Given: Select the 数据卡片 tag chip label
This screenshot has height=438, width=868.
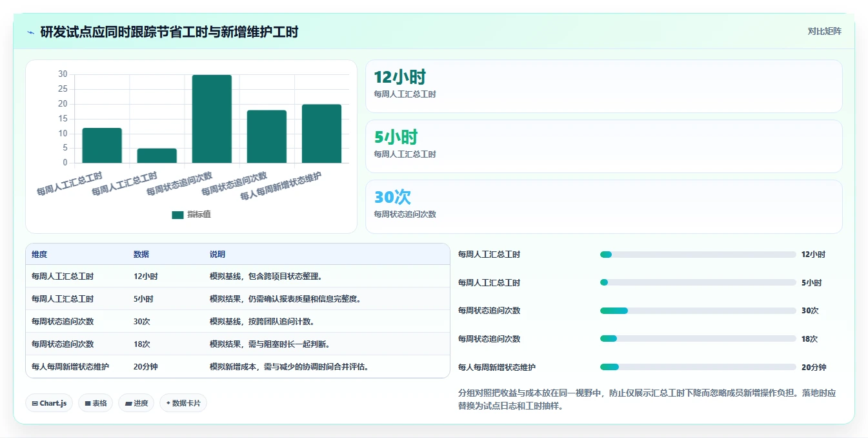Looking at the screenshot, I should click(x=187, y=403).
